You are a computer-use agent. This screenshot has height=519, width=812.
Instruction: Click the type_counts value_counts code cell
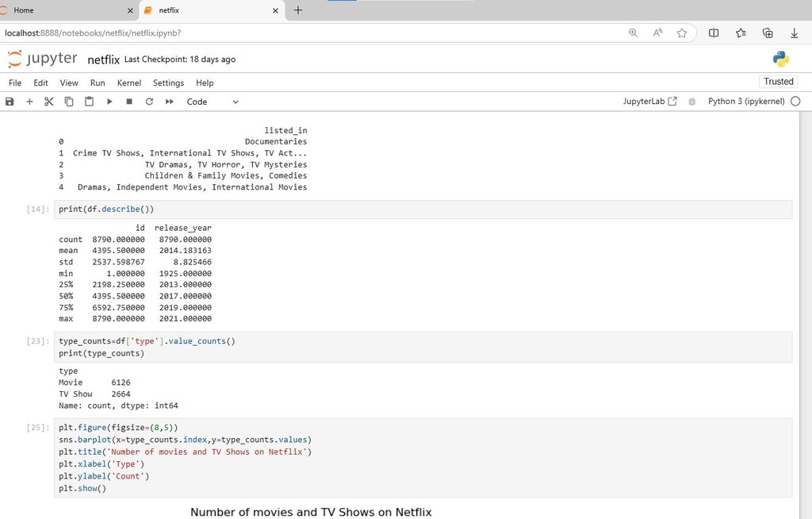[x=423, y=347]
